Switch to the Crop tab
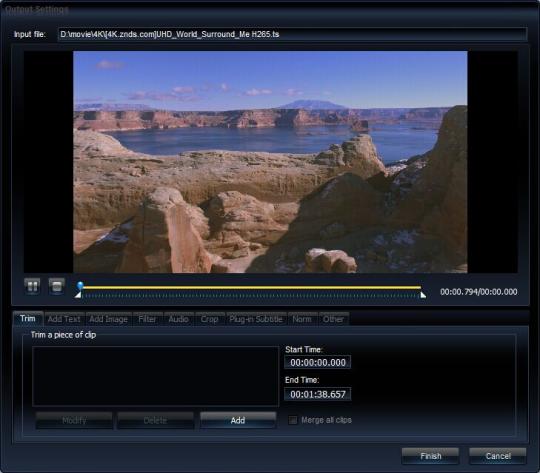540x473 pixels. [x=209, y=319]
